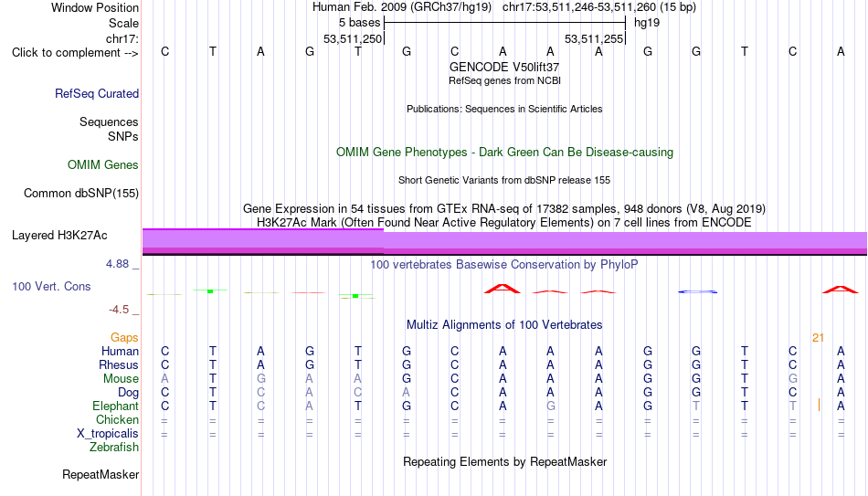
Task: Select the Elephant species label
Action: point(115,406)
